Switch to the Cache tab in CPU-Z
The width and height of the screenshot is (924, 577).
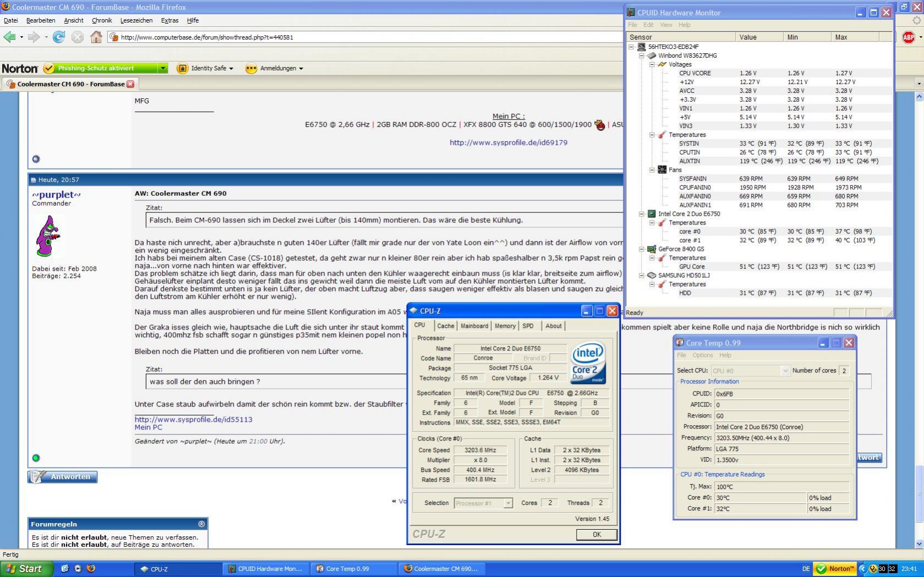pyautogui.click(x=446, y=326)
